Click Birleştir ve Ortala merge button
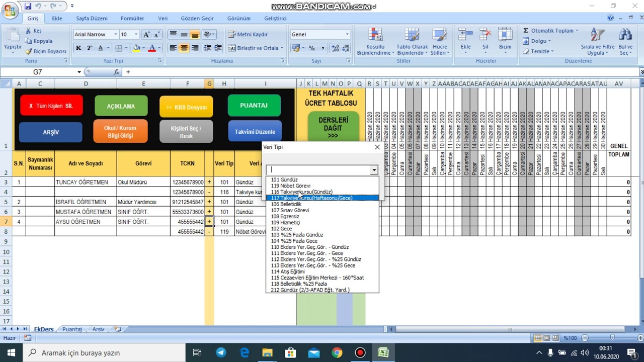 coord(254,48)
